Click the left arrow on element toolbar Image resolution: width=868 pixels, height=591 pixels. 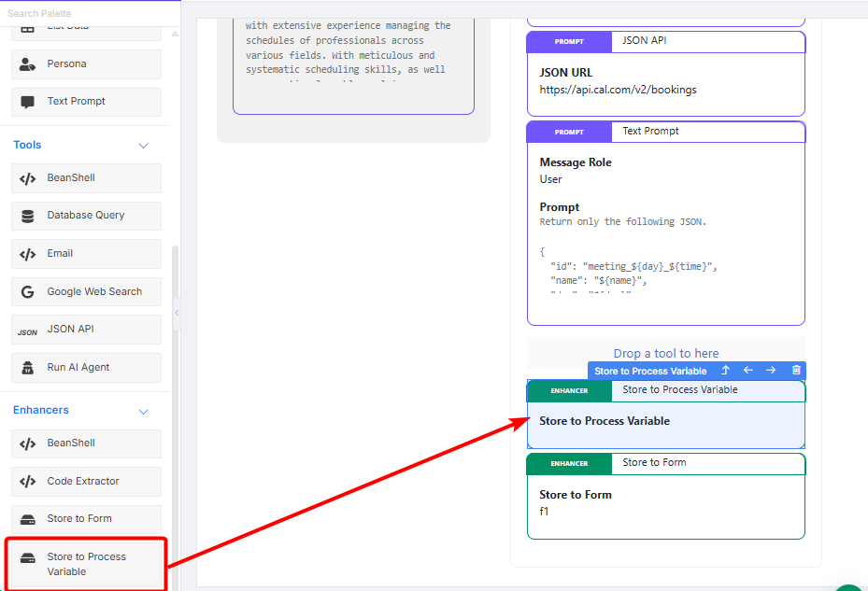[748, 371]
